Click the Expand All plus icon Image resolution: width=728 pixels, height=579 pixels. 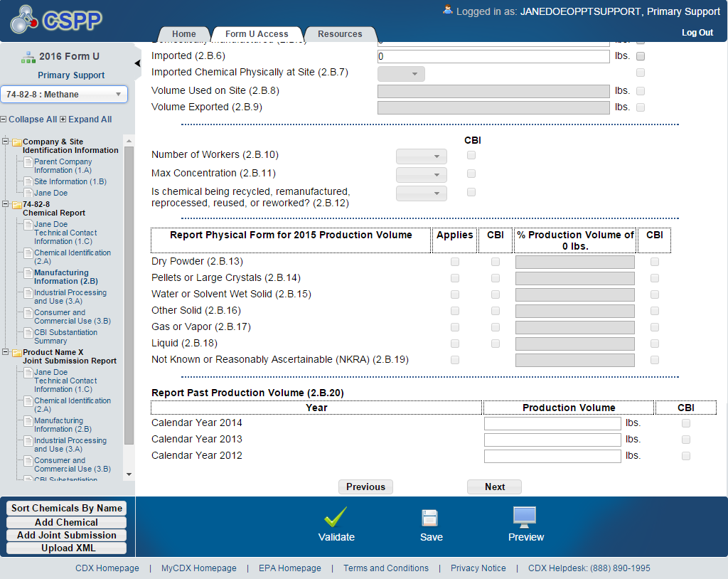pos(63,119)
